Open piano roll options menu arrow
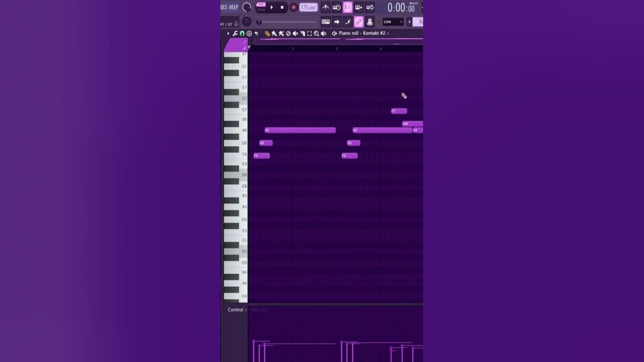Viewport: 644px width, 362px height. [x=228, y=33]
